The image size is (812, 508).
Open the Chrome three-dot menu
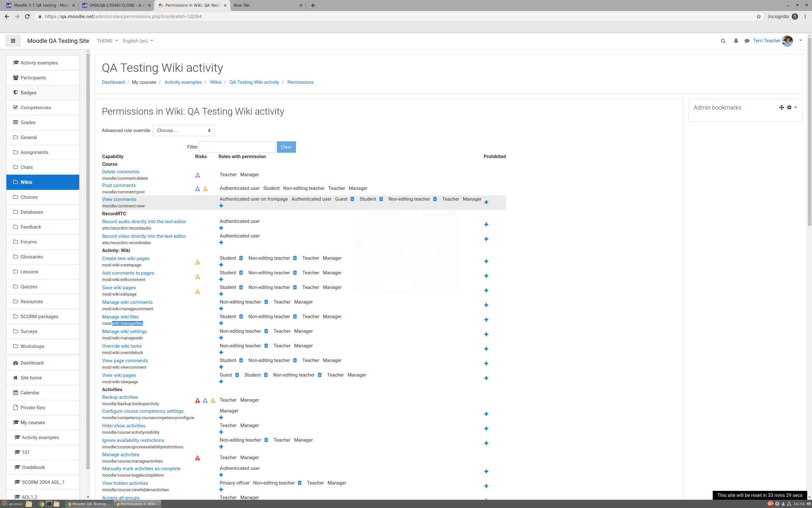[x=805, y=17]
